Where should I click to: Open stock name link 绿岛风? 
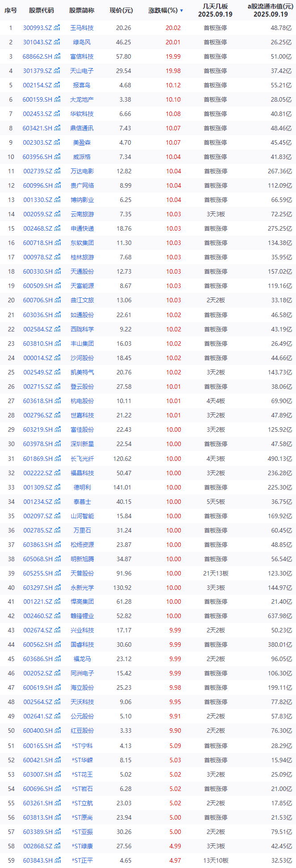click(x=82, y=42)
